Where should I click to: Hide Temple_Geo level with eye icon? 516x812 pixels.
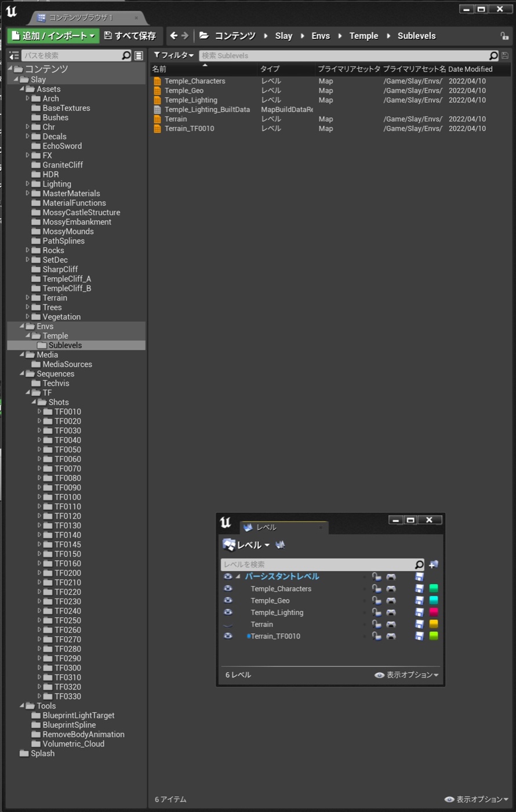pos(228,600)
